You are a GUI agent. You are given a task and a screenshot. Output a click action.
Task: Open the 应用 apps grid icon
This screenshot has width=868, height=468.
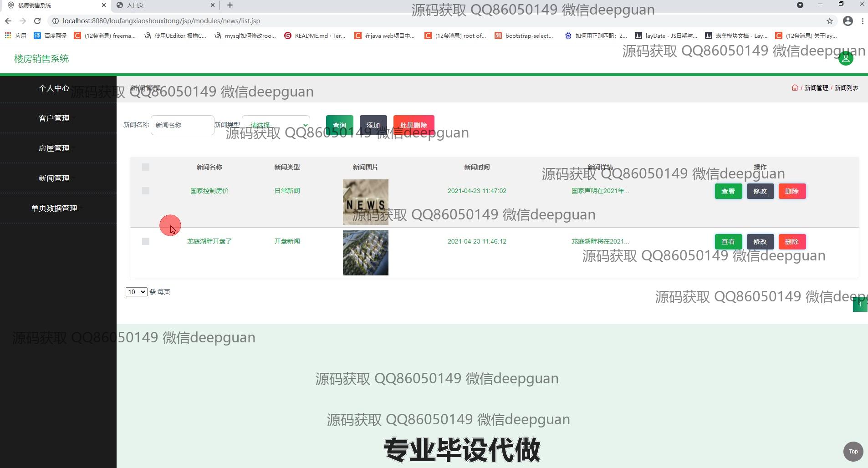coord(8,36)
